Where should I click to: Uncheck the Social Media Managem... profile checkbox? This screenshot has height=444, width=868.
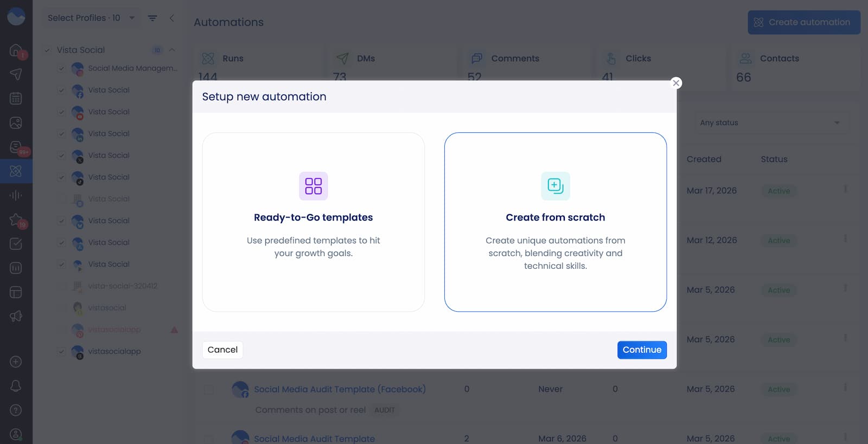coord(61,68)
